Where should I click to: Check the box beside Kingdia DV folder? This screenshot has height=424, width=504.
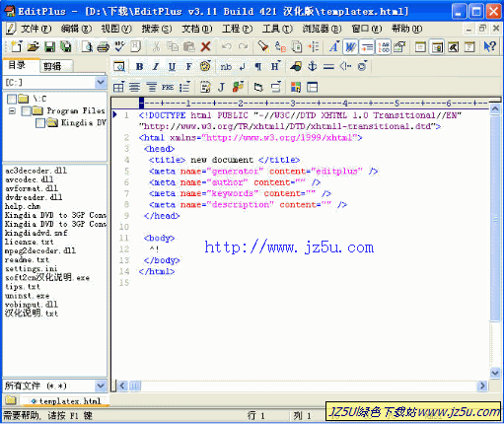coord(40,123)
